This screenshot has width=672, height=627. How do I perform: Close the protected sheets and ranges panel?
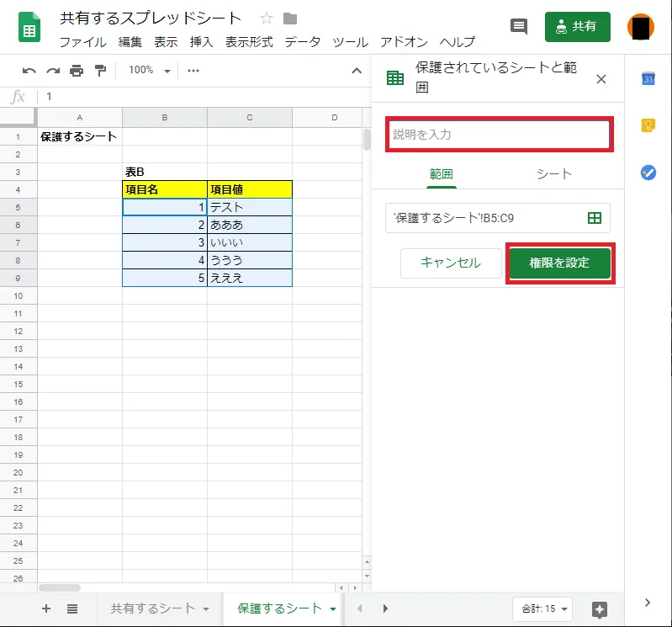pyautogui.click(x=601, y=79)
